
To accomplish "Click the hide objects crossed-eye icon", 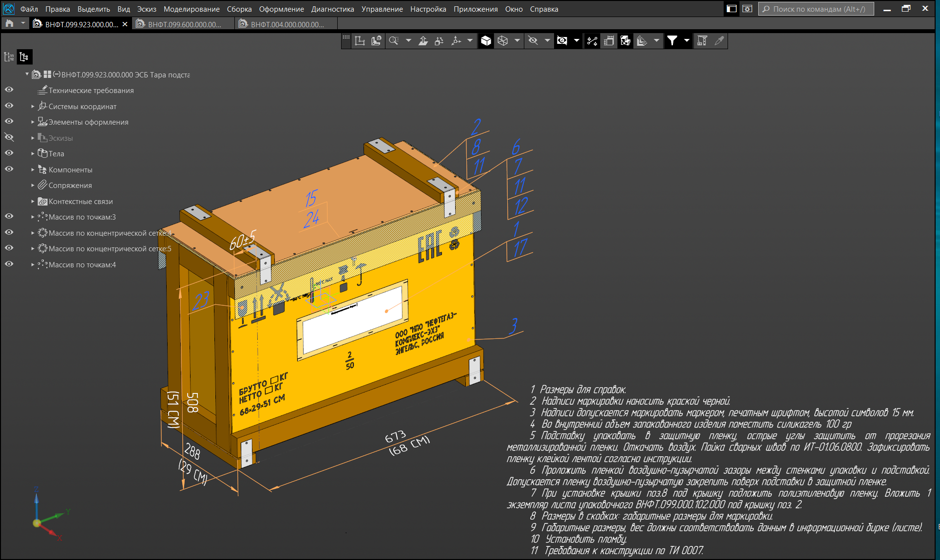I will coord(533,41).
